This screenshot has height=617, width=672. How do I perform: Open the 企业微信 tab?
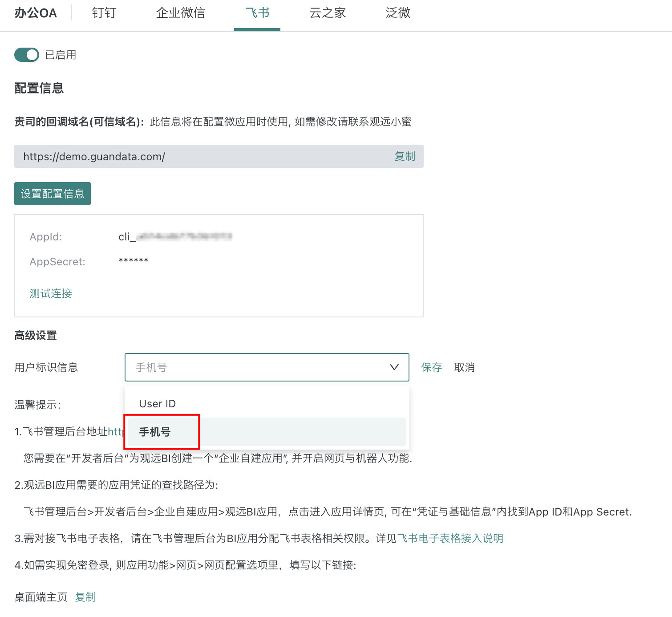180,13
